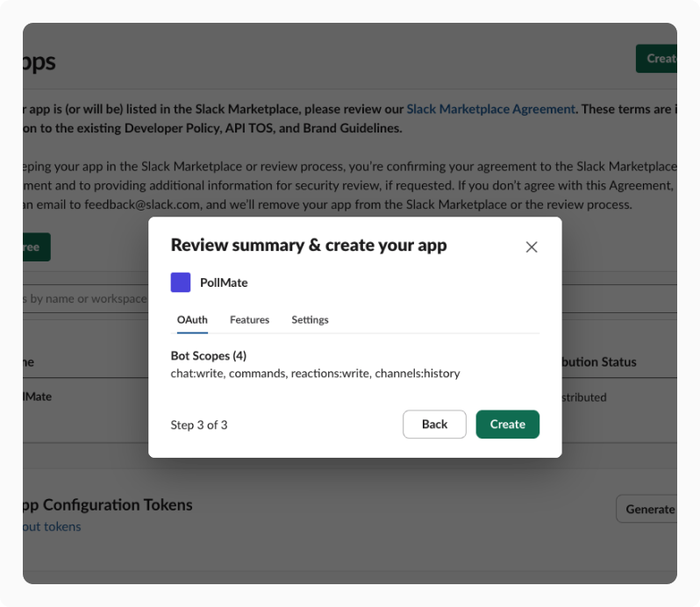The image size is (700, 607).
Task: Click the Generate token button behind dialog
Action: [646, 509]
